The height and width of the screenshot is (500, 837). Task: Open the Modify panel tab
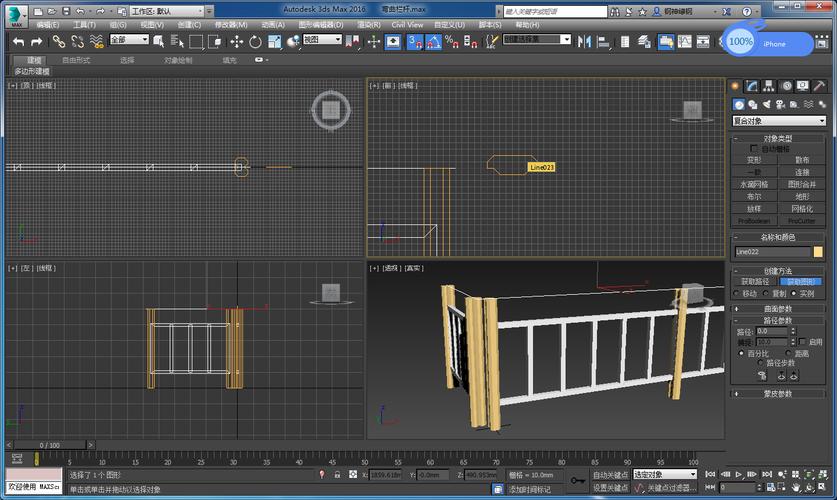coord(752,86)
